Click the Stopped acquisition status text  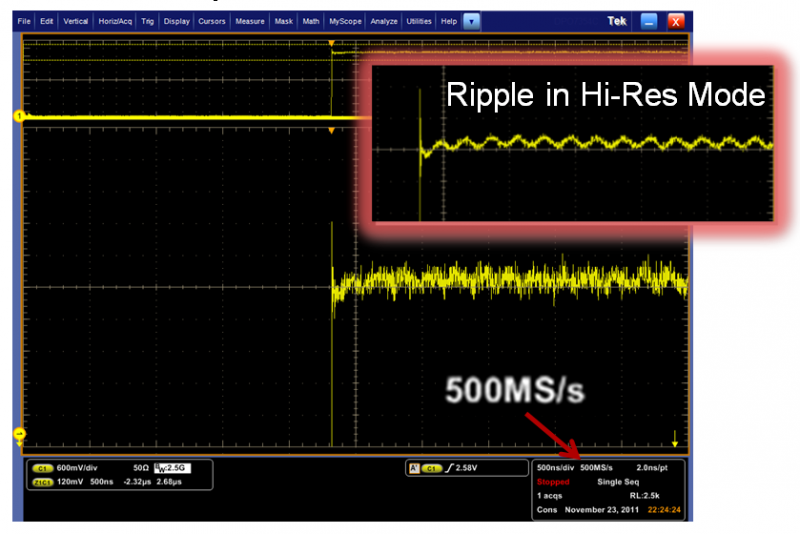point(553,481)
